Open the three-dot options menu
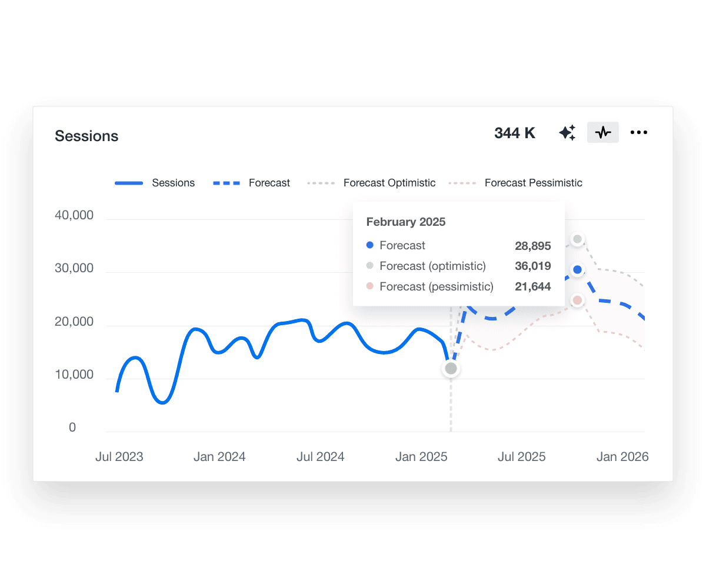The height and width of the screenshot is (588, 706). pyautogui.click(x=639, y=132)
